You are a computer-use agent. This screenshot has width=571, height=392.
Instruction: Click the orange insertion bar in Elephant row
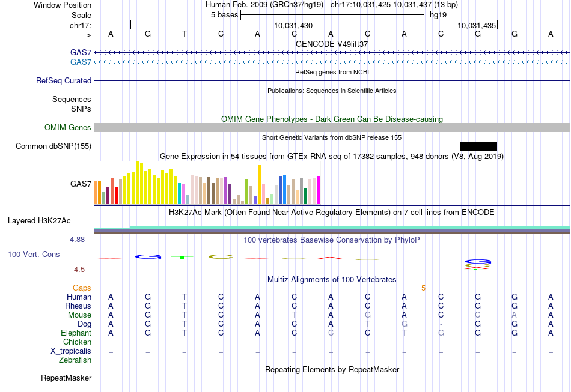point(424,332)
